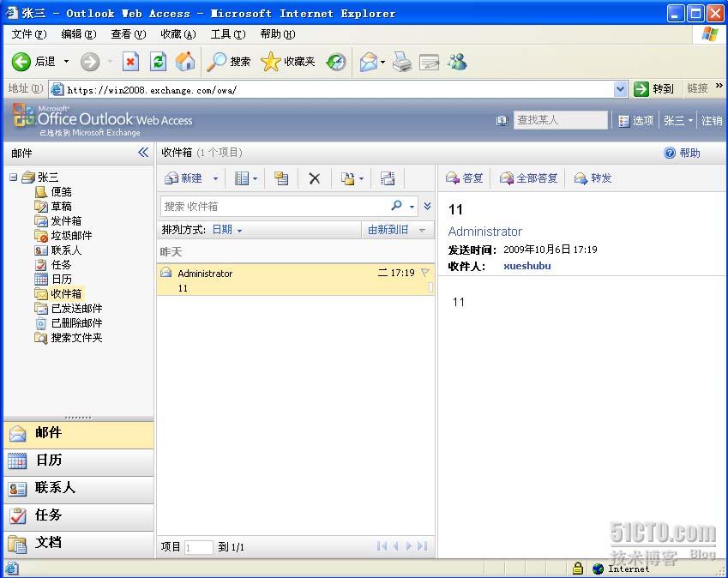The width and height of the screenshot is (728, 578).
Task: Collapse the navigation pane with the double chevron
Action: [143, 153]
